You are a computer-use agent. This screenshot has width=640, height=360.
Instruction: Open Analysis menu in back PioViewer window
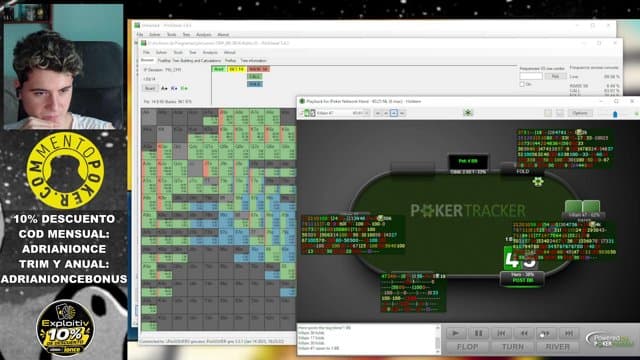pos(204,35)
